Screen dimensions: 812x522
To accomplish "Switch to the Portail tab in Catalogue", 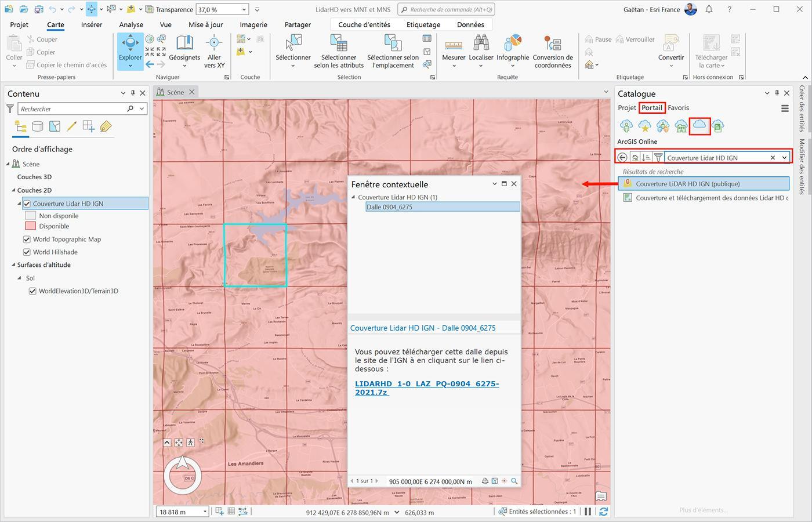I will [x=652, y=108].
